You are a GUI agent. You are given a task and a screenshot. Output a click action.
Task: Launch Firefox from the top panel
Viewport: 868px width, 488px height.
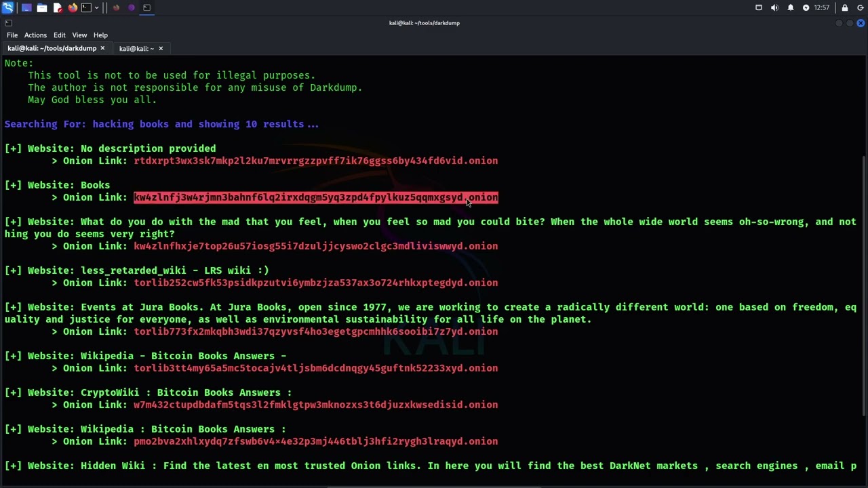pos(73,7)
